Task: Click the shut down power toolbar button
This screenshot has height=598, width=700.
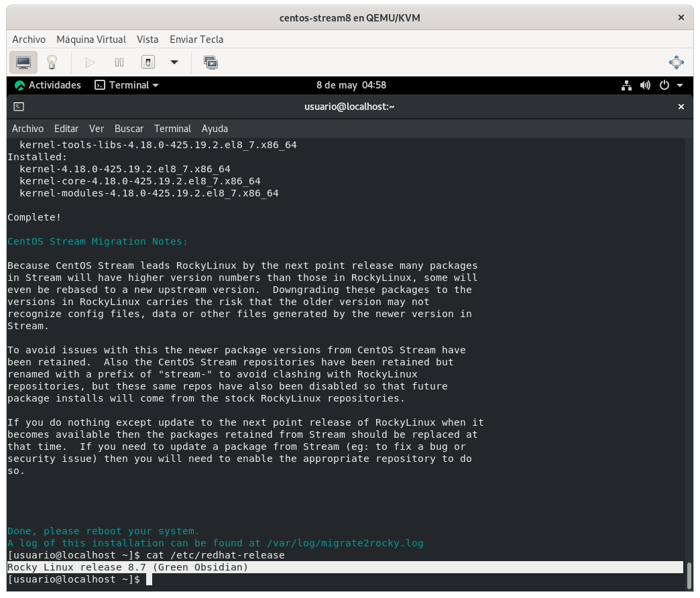Action: [x=148, y=62]
